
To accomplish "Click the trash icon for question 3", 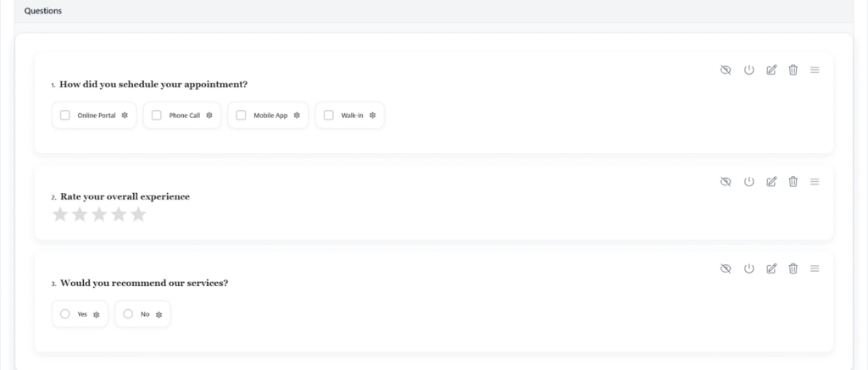I will tap(793, 268).
